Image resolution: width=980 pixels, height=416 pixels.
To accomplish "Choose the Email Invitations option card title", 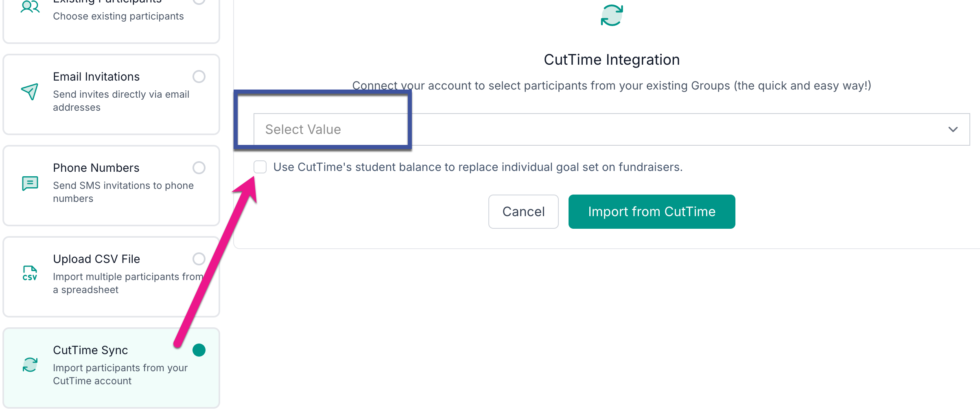I will click(96, 77).
